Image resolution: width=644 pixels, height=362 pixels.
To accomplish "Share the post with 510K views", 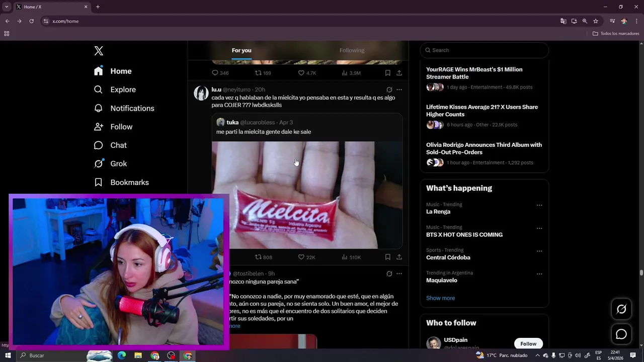I will coord(399,257).
